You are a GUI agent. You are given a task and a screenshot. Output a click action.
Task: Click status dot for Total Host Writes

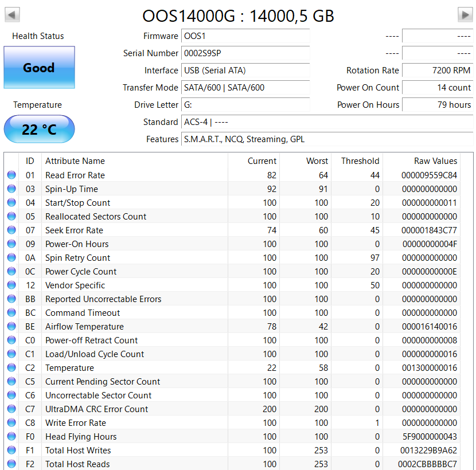[x=11, y=450]
